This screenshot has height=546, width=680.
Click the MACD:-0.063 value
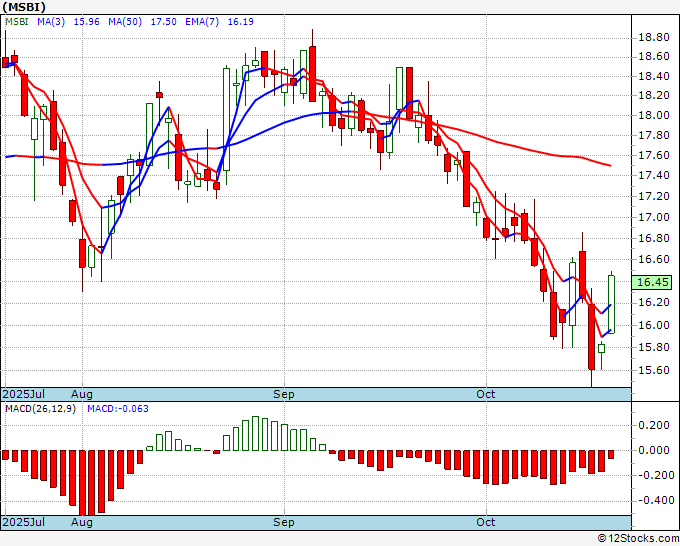click(x=118, y=409)
